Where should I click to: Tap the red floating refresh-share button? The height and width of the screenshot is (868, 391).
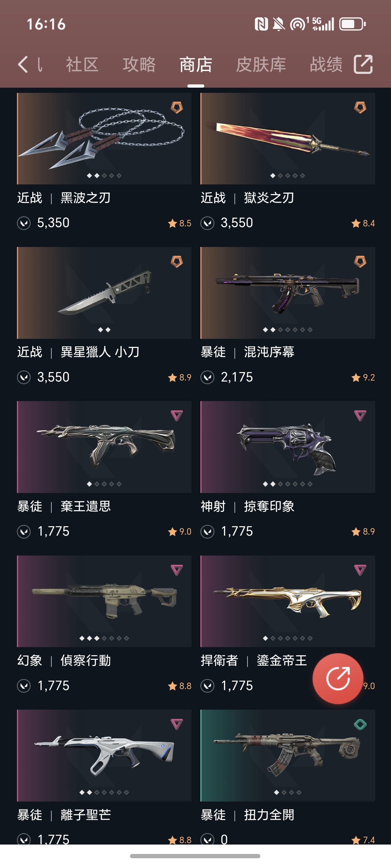point(338,678)
